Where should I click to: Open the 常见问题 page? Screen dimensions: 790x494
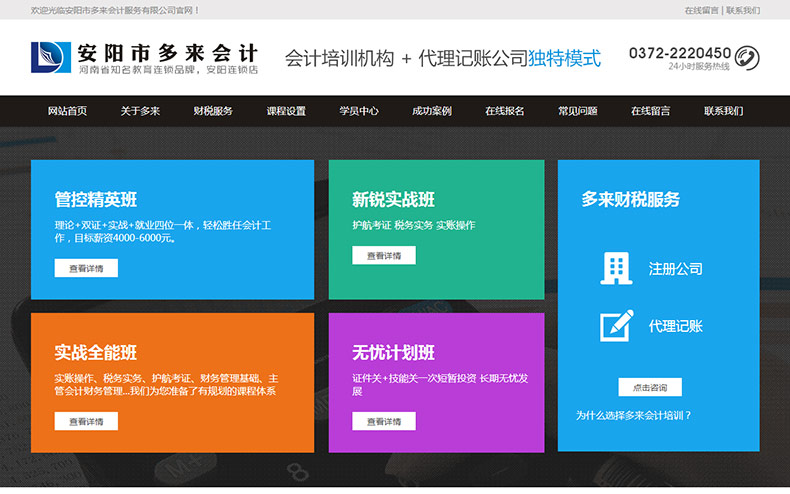[578, 111]
